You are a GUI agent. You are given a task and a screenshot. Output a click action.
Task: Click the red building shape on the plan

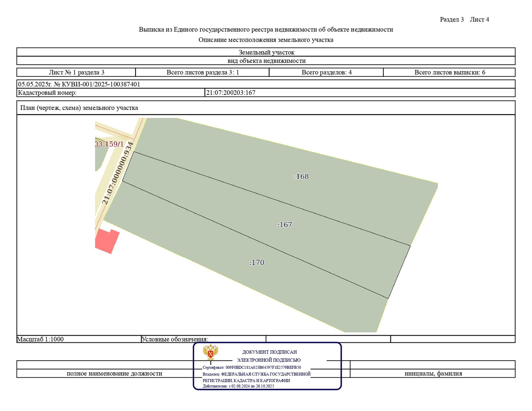coord(107,241)
